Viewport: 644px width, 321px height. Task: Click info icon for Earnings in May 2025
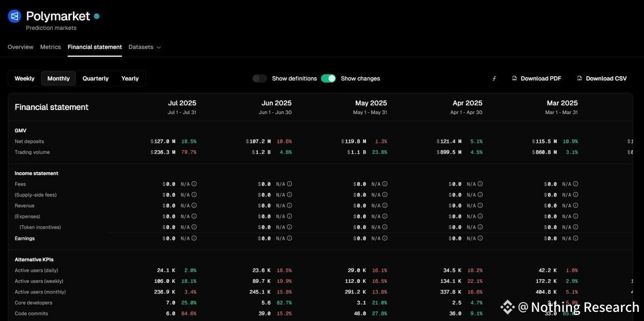[x=385, y=238]
